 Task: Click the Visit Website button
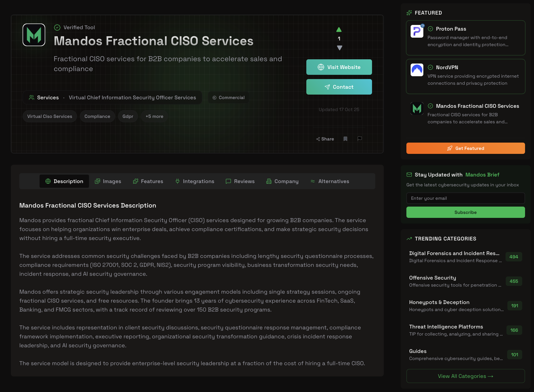(x=339, y=67)
